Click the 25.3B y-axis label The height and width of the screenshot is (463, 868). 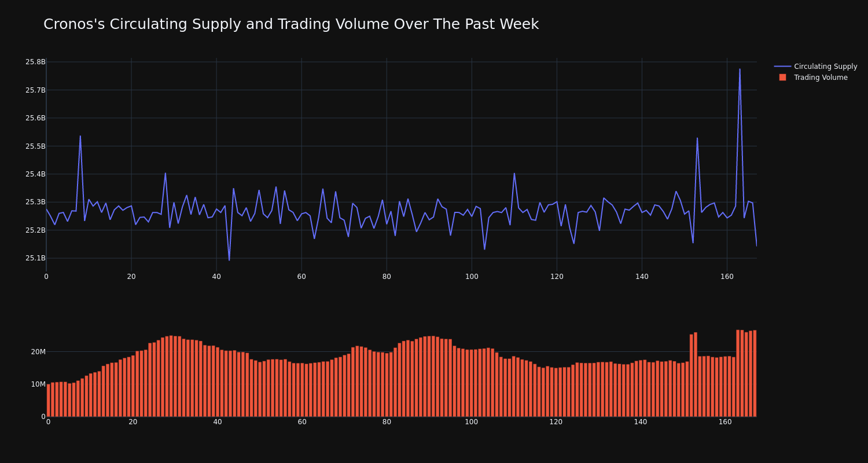pyautogui.click(x=35, y=202)
